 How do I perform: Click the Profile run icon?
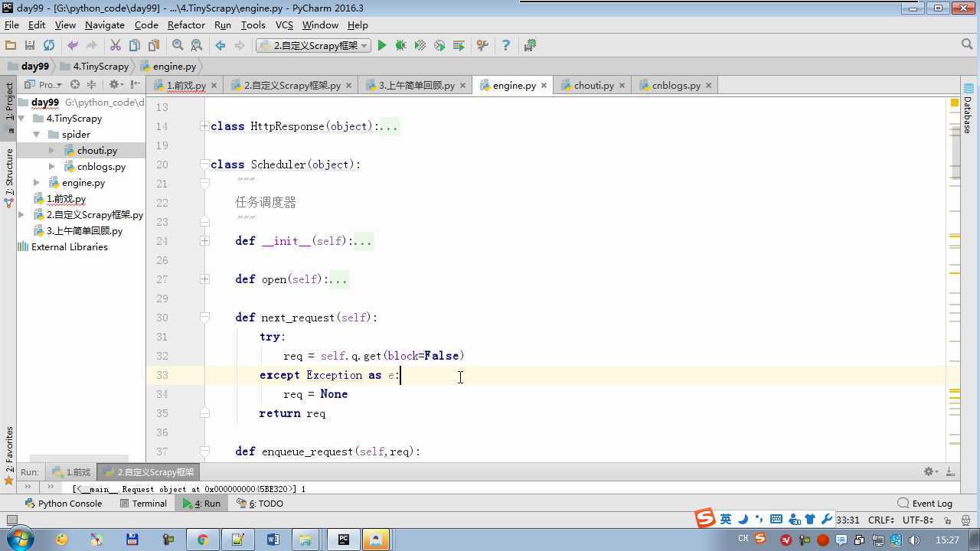[x=439, y=46]
